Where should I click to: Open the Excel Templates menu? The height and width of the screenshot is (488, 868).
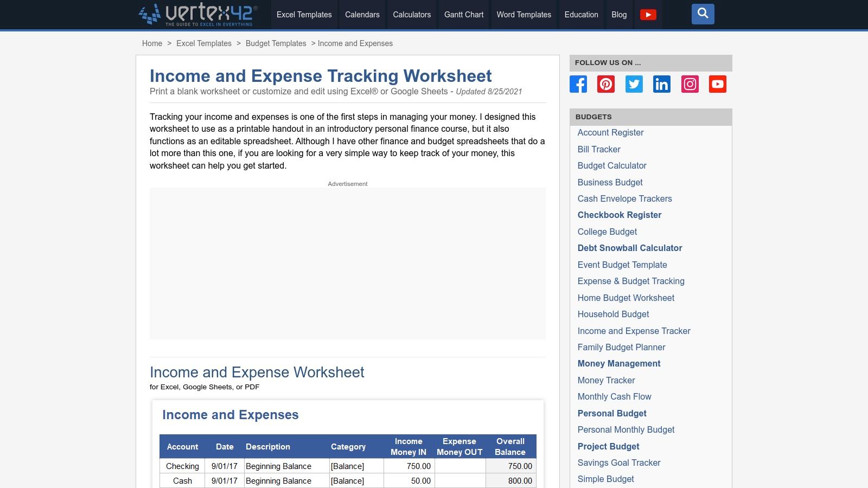point(304,15)
